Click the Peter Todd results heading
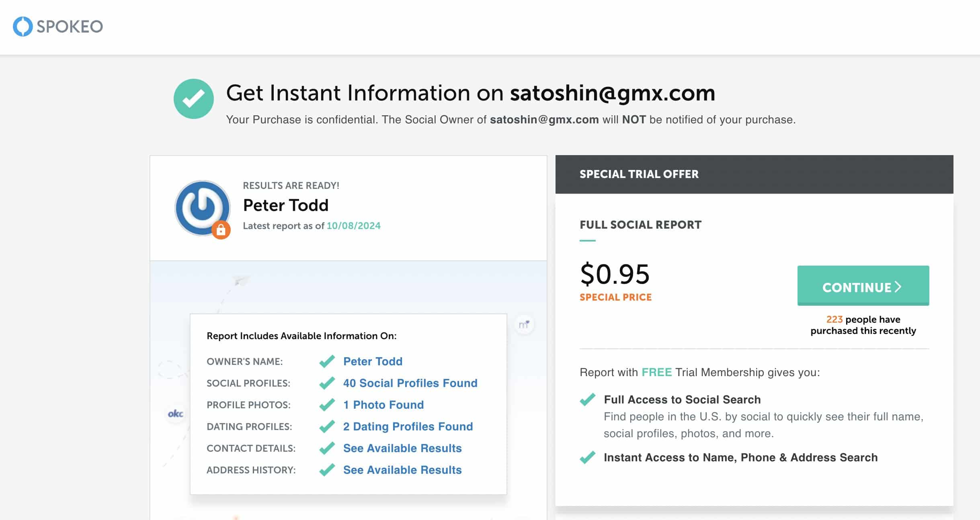Screen dimensions: 980x520 click(x=285, y=205)
